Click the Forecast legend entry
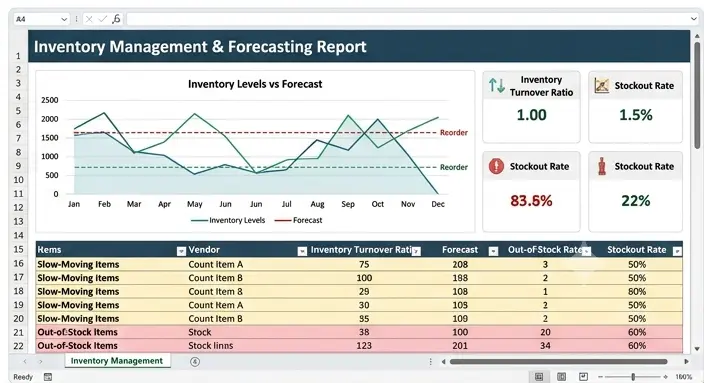 pyautogui.click(x=298, y=220)
